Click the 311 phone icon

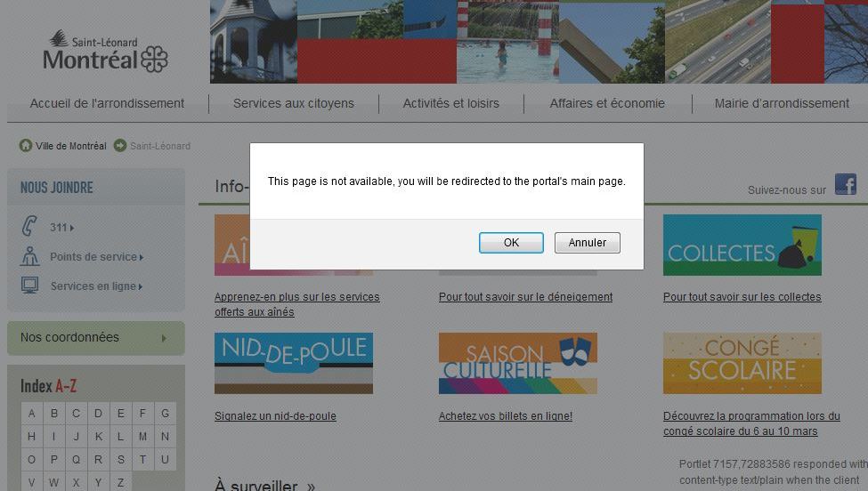click(29, 227)
